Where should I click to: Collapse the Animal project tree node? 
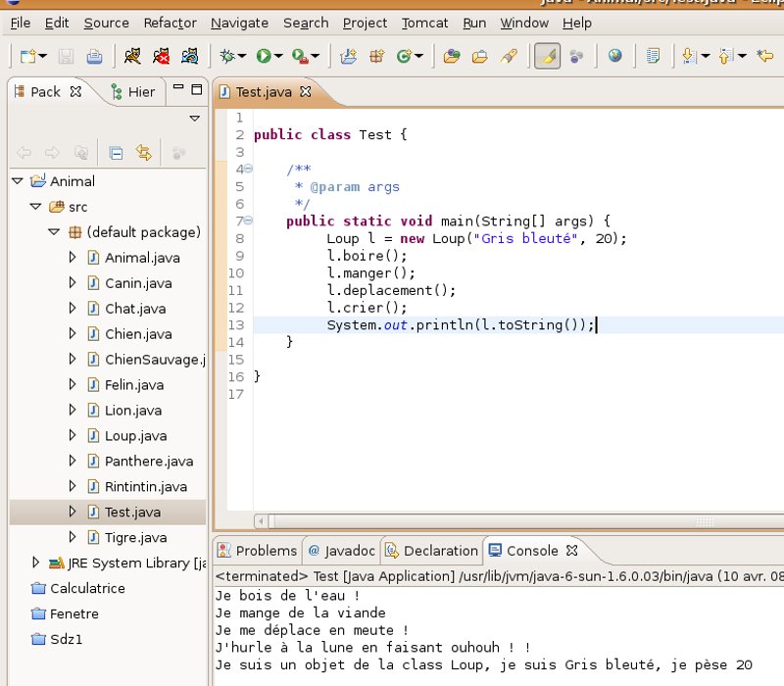tap(18, 181)
